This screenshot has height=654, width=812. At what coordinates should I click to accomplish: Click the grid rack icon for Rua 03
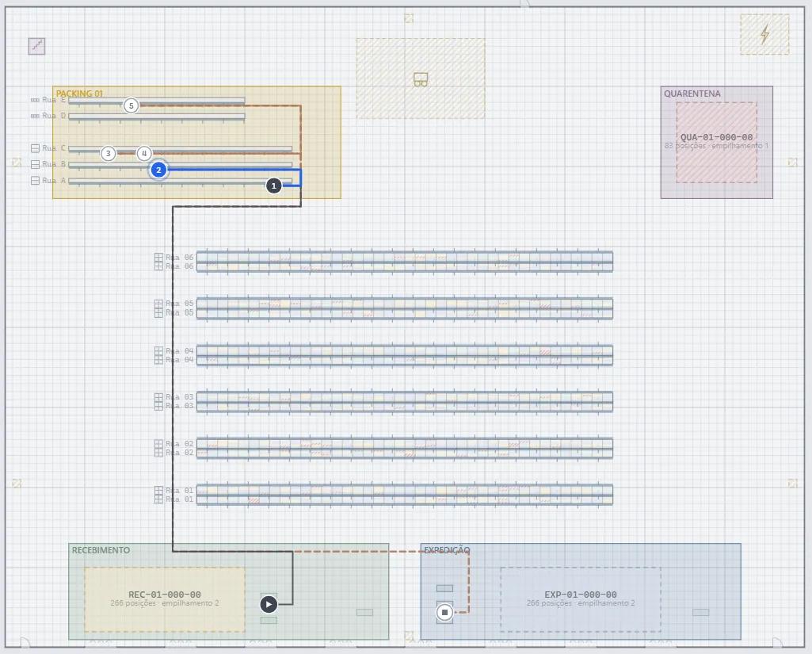(x=158, y=402)
